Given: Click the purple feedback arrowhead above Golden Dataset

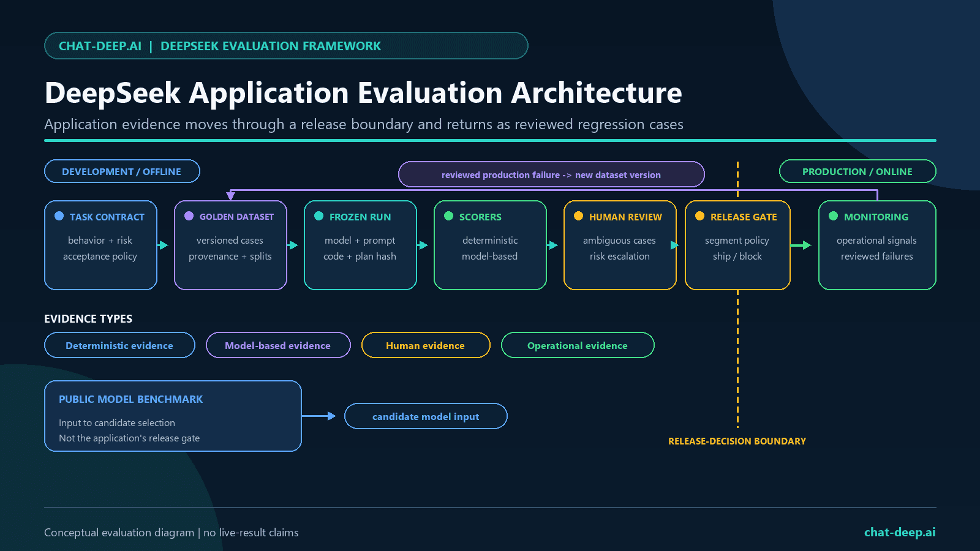Looking at the screenshot, I should click(x=230, y=196).
